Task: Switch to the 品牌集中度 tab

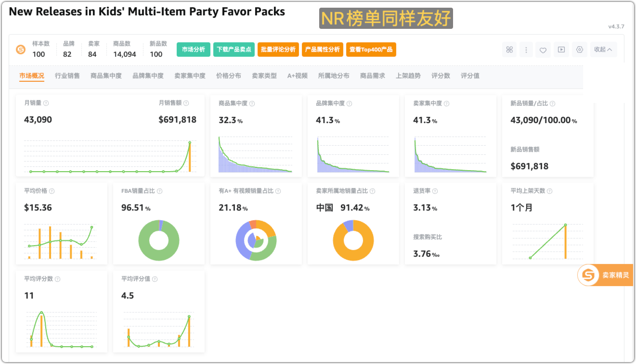Action: (148, 75)
